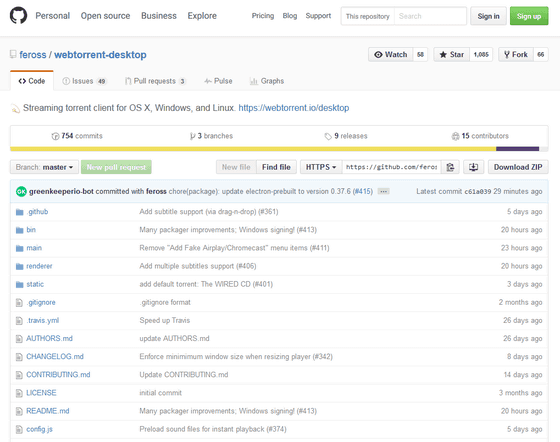Click the README.md file icon
The width and height of the screenshot is (560, 442).
coord(19,411)
